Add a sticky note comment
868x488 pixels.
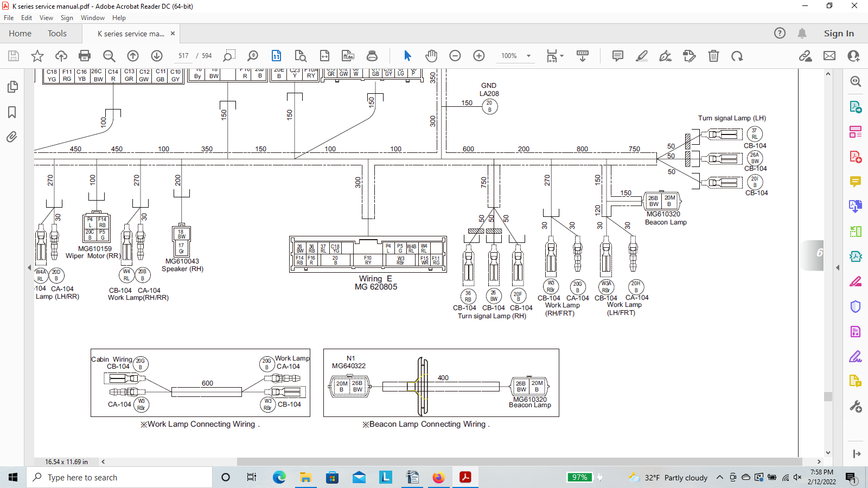pos(617,56)
